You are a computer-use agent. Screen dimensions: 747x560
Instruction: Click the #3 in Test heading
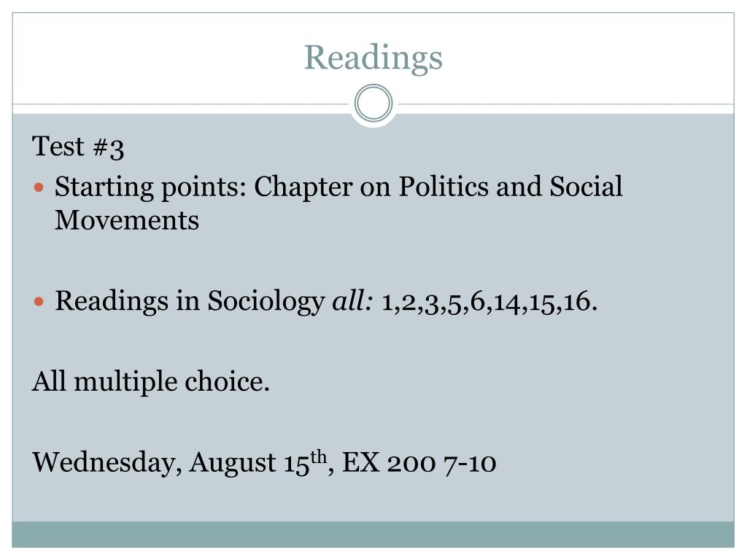(x=109, y=147)
